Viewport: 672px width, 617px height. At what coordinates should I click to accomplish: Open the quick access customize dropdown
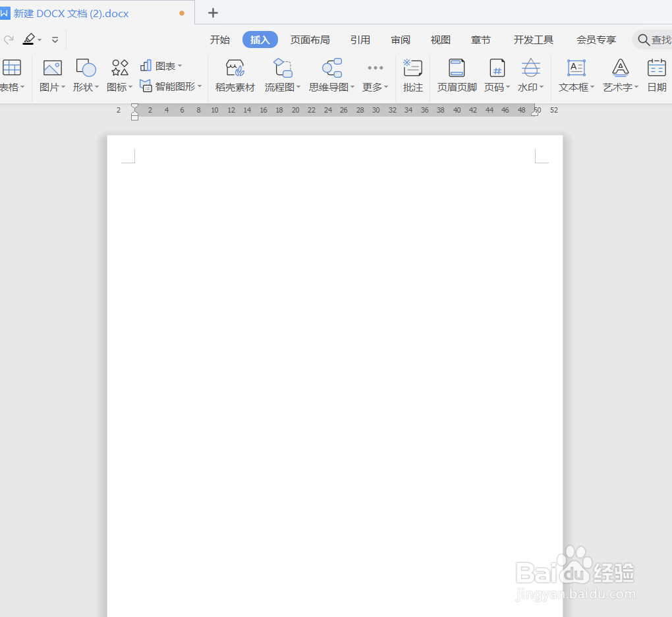(x=55, y=40)
